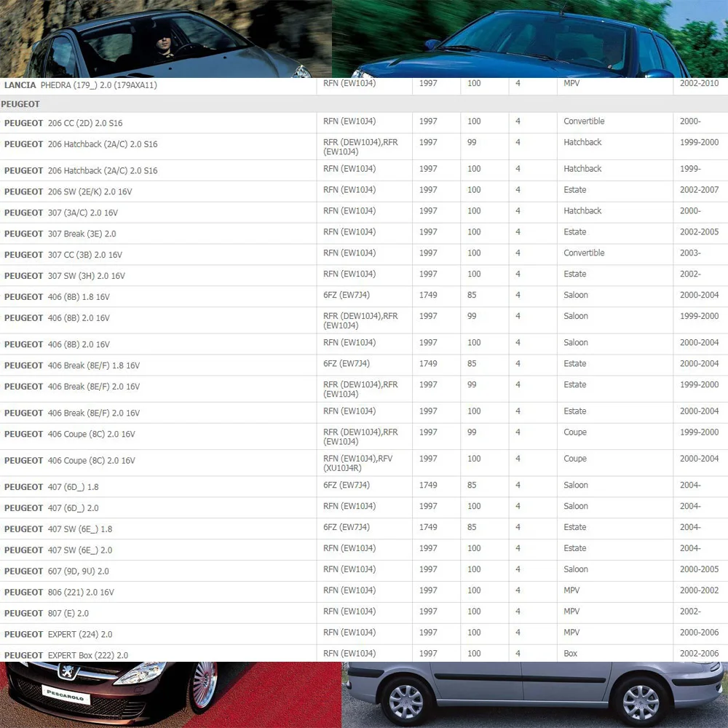Click Convertible in the 307 CC row
728x728 pixels.
pyautogui.click(x=584, y=253)
